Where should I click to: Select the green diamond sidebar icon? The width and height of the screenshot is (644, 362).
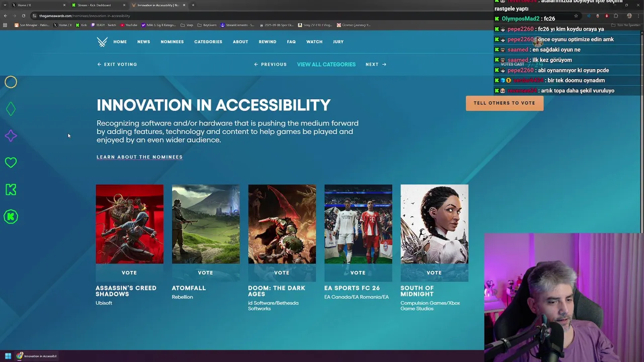click(11, 109)
